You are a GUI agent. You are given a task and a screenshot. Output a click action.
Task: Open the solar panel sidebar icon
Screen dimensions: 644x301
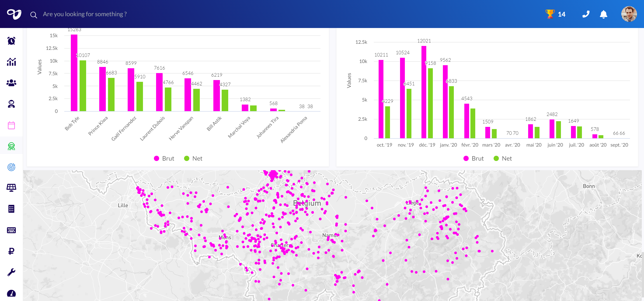pos(11,188)
